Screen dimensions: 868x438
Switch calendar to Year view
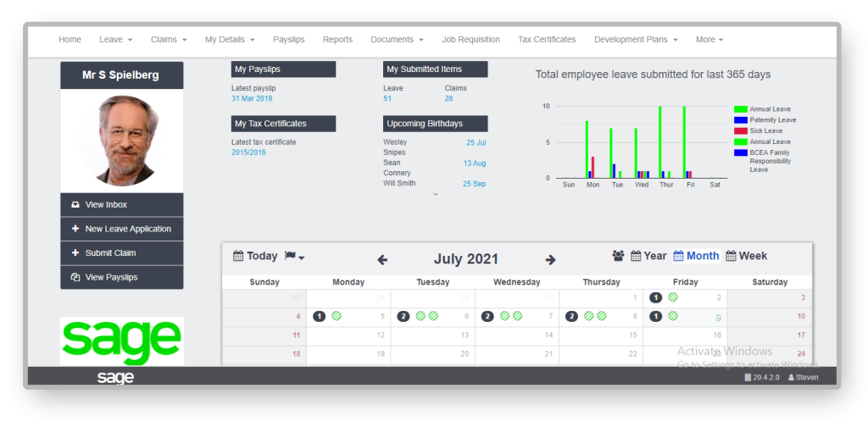(x=648, y=256)
